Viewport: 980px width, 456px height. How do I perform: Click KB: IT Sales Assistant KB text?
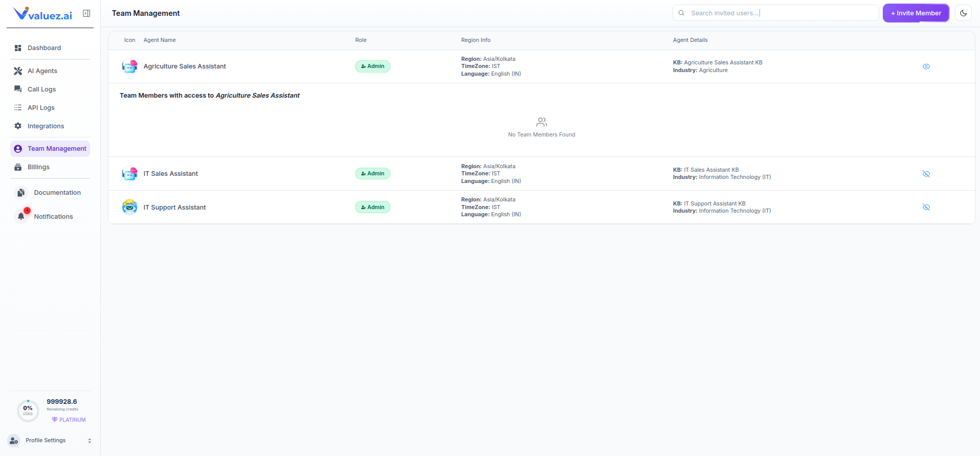[706, 170]
